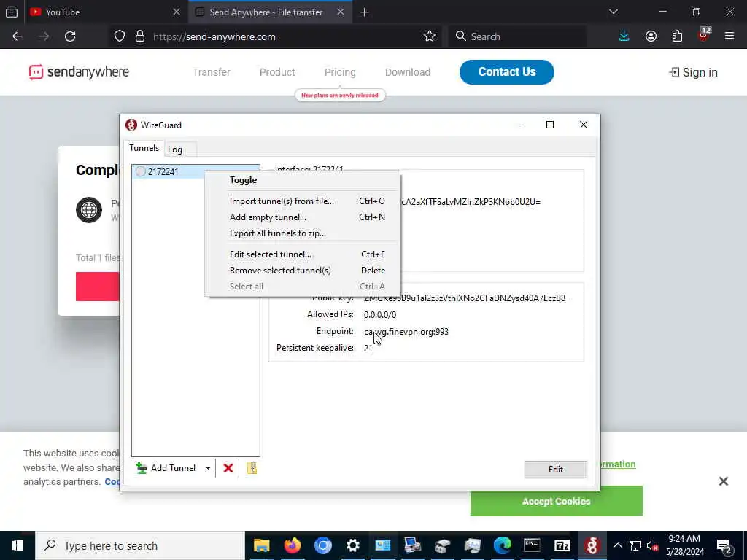
Task: Open the Add Tunnel dropdown arrow
Action: [208, 468]
